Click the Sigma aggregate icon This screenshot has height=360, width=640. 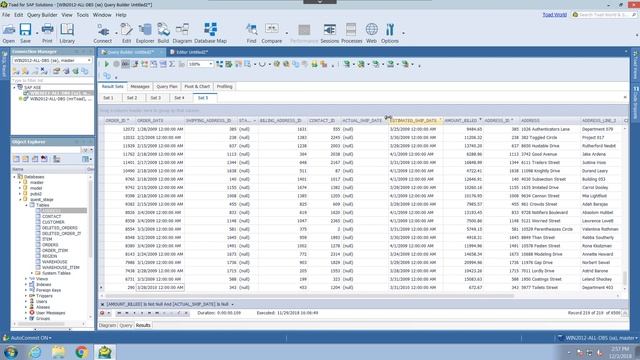point(172,64)
